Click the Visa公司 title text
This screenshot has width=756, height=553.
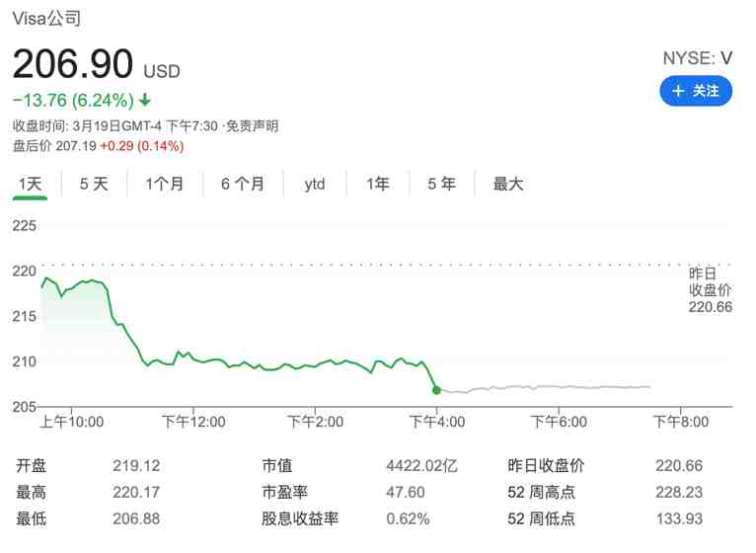(x=46, y=19)
